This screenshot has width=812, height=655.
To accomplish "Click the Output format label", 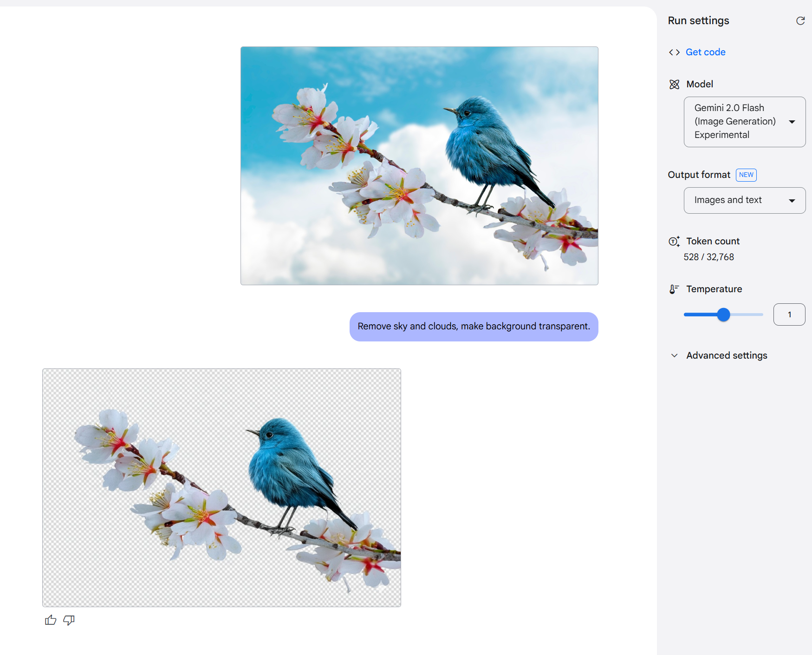I will point(699,175).
